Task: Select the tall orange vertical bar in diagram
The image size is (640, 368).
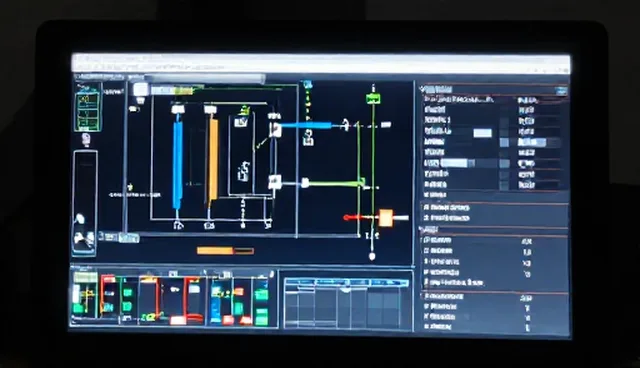Action: [213, 159]
